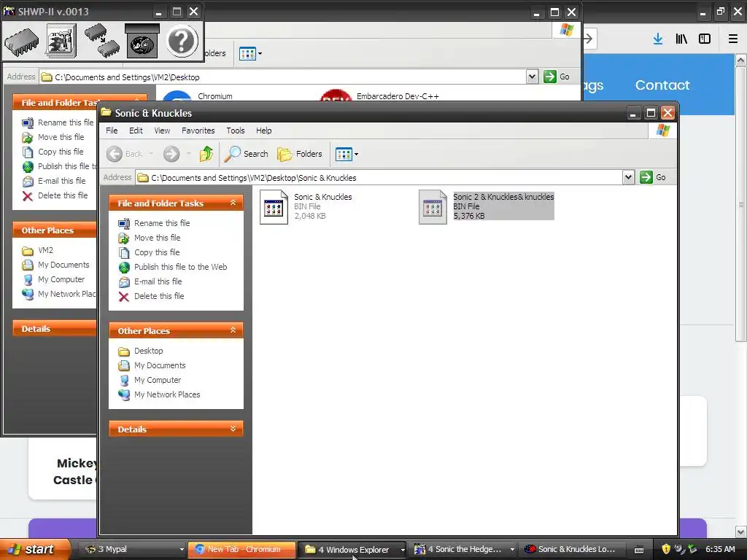Click Go button in Sonic & Knuckles window
Image resolution: width=747 pixels, height=560 pixels.
(x=653, y=178)
